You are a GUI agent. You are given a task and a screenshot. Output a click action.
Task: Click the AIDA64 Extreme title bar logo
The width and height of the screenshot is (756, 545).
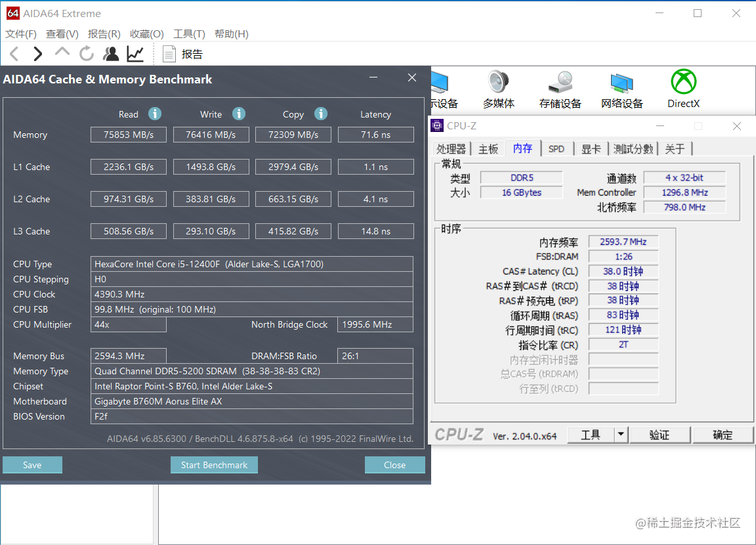coord(13,14)
